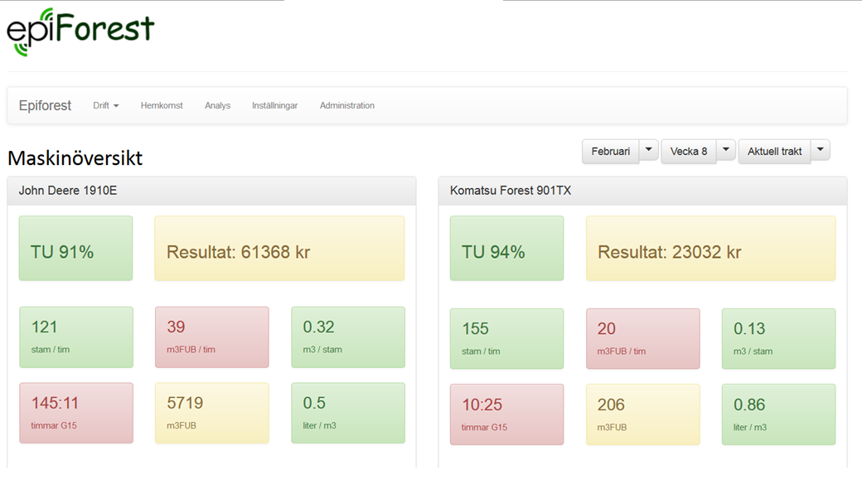Click the Resultat: 61368 kr tile

279,249
